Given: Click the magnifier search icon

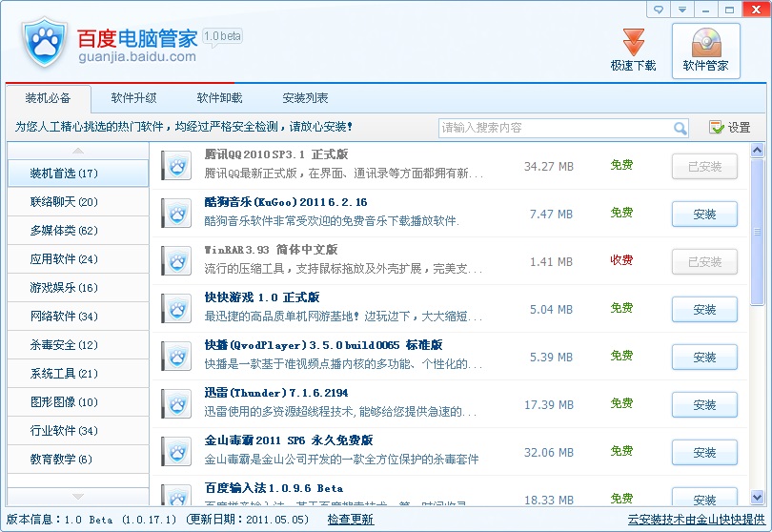Looking at the screenshot, I should pyautogui.click(x=681, y=128).
